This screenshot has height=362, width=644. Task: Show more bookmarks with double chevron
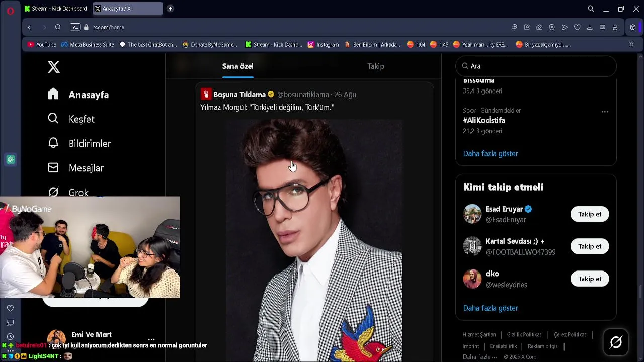pyautogui.click(x=631, y=44)
